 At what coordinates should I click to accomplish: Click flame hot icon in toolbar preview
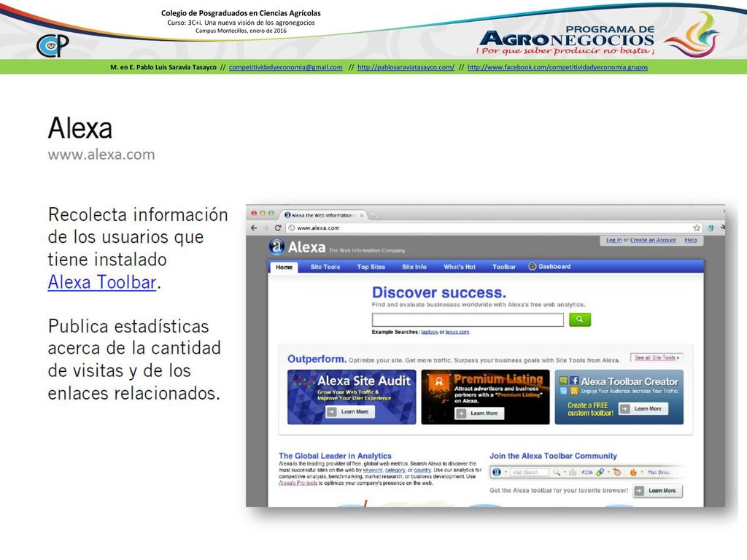point(633,472)
